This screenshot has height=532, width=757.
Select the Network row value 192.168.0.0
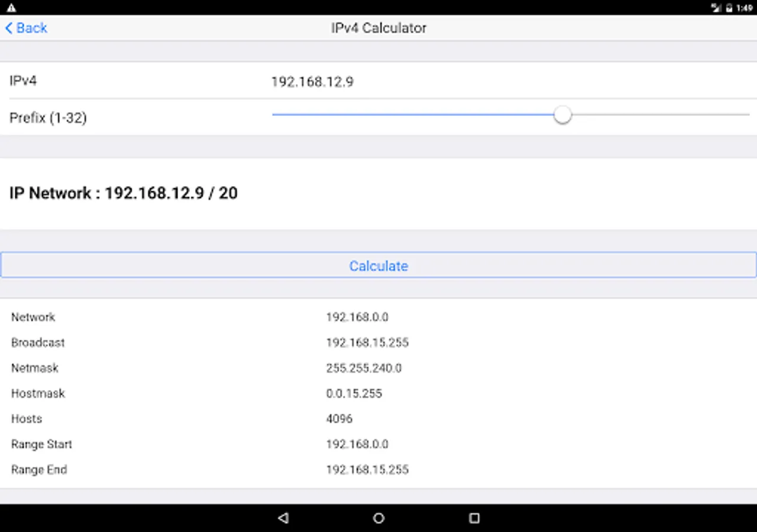[357, 317]
